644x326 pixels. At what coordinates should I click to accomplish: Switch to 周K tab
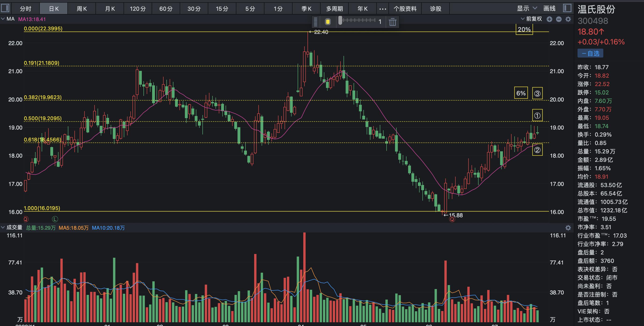click(81, 9)
